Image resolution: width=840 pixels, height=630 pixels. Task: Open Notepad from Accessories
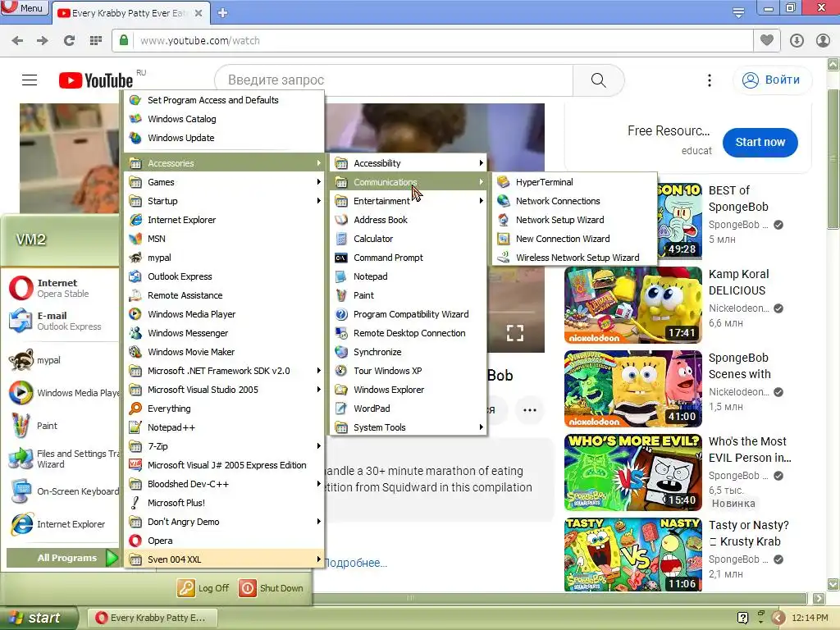coord(409,276)
